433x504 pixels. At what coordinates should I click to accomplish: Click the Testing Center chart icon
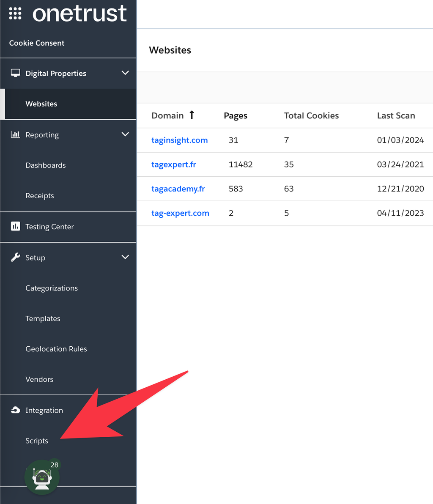(15, 226)
